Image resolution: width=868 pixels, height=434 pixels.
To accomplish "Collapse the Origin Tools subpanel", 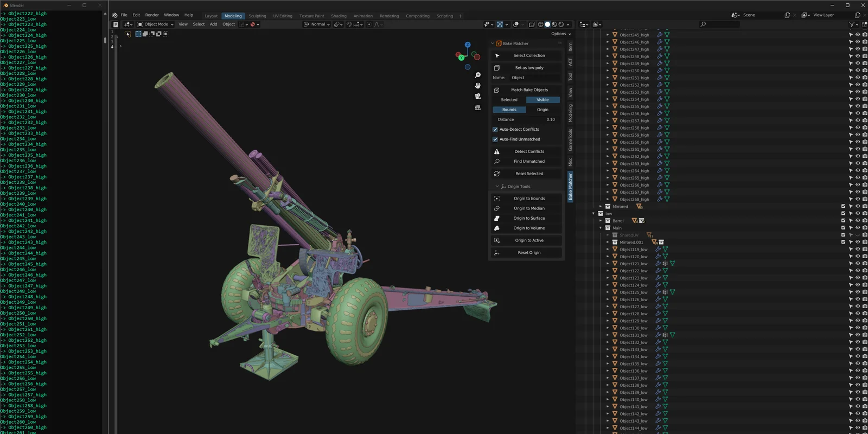I will [497, 187].
